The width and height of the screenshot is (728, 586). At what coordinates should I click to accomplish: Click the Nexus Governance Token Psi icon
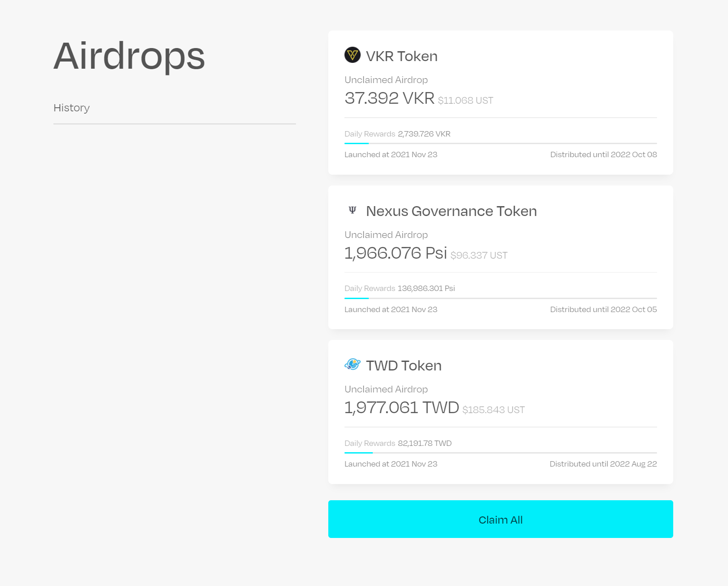pyautogui.click(x=353, y=210)
